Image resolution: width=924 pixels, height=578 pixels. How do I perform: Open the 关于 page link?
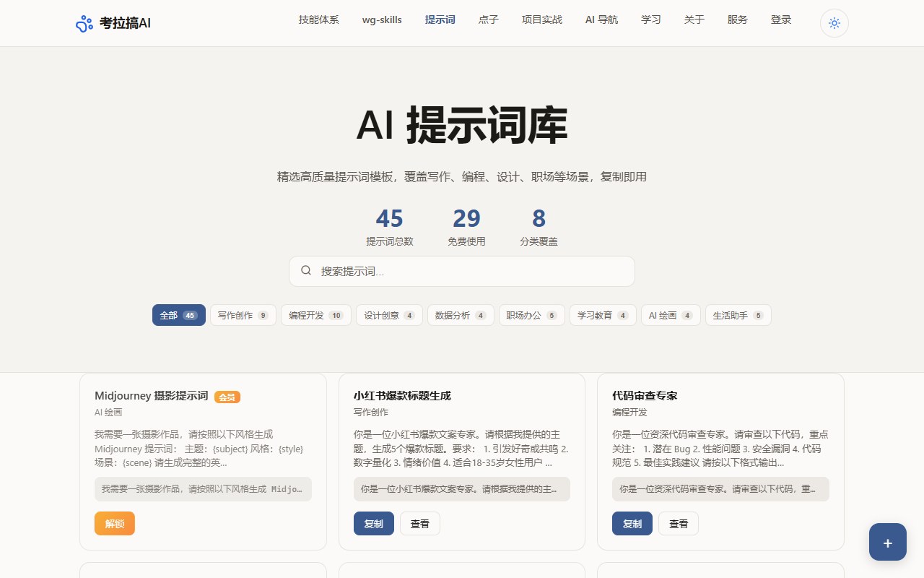pyautogui.click(x=694, y=20)
